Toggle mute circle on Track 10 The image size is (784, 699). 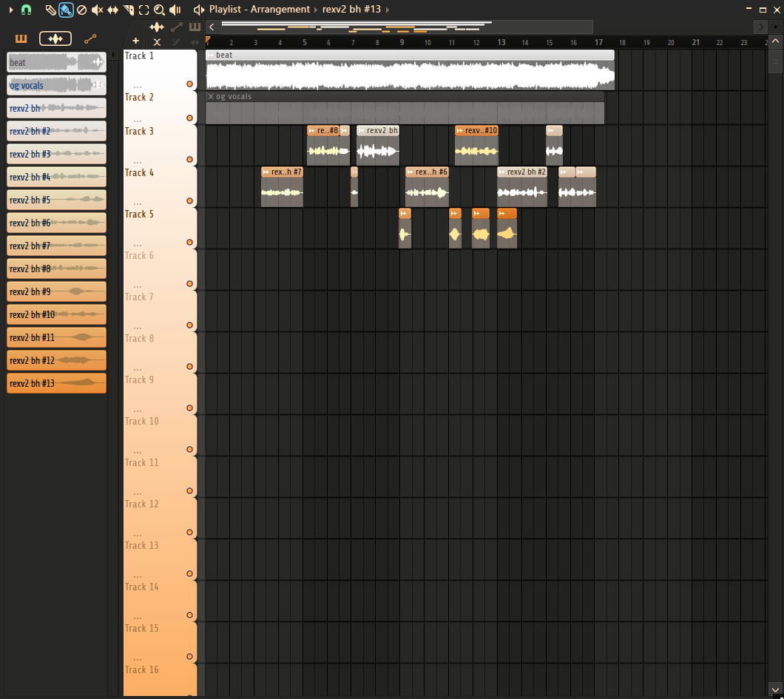(x=189, y=450)
